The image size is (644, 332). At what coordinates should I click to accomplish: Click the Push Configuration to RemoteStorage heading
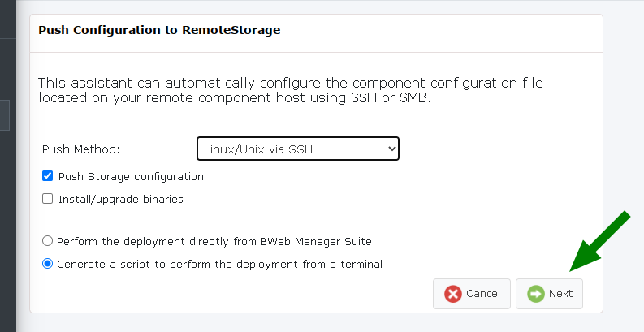159,30
